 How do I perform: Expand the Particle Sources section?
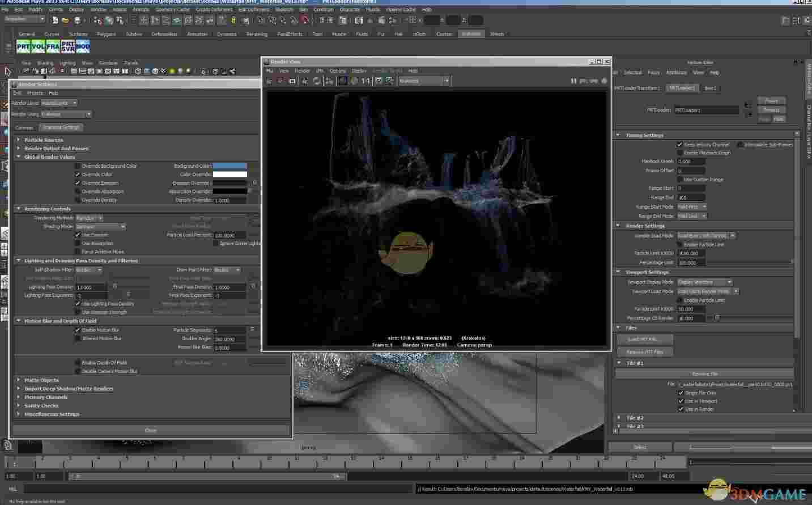pyautogui.click(x=19, y=139)
